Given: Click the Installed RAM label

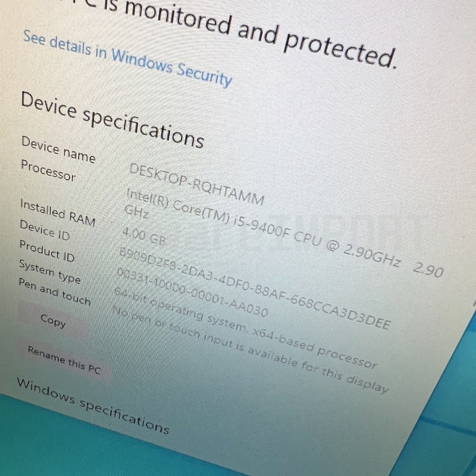Looking at the screenshot, I should (58, 212).
